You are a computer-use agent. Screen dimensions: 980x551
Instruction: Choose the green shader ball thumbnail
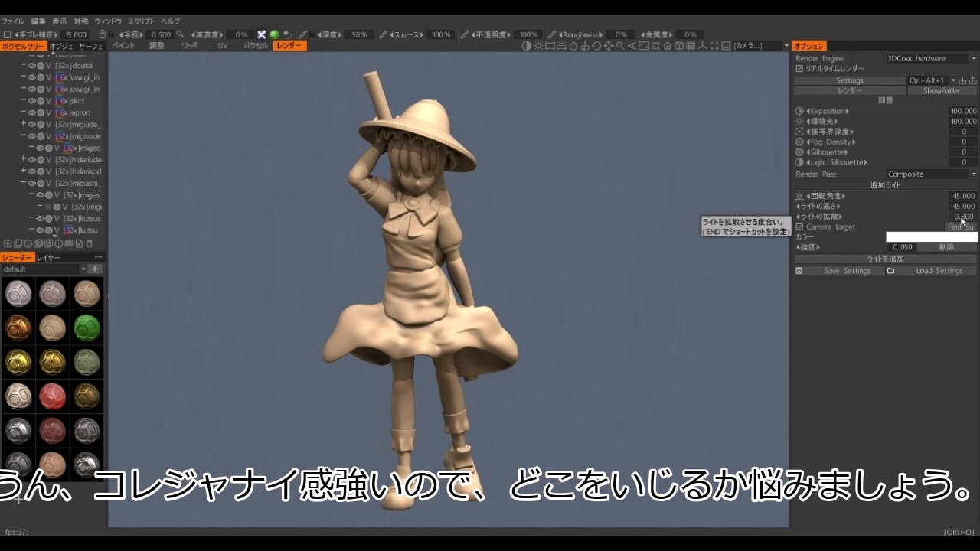point(87,328)
